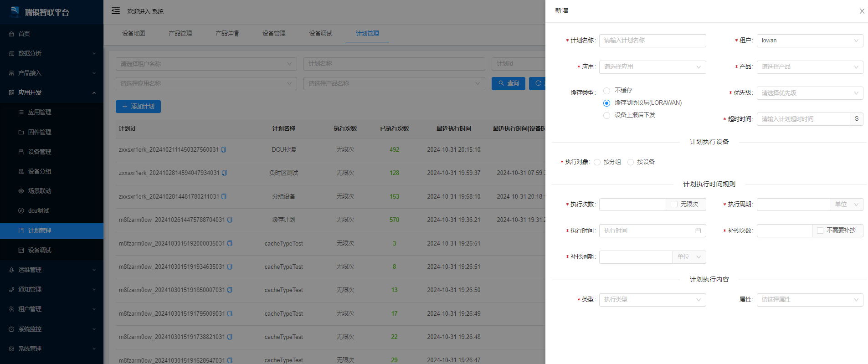Click the reset button beside 查询
This screenshot has width=868, height=364.
537,83
